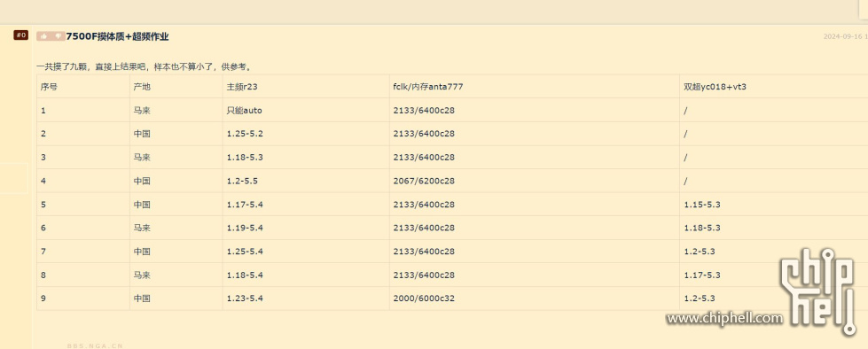The width and height of the screenshot is (868, 349).
Task: Click the www.chiphell.com watermark text
Action: pos(724,318)
